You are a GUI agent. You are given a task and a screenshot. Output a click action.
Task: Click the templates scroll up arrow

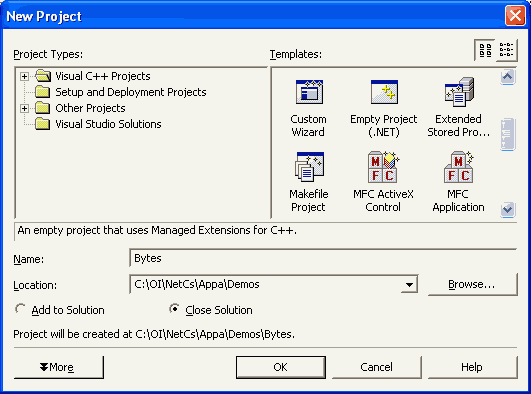[508, 77]
